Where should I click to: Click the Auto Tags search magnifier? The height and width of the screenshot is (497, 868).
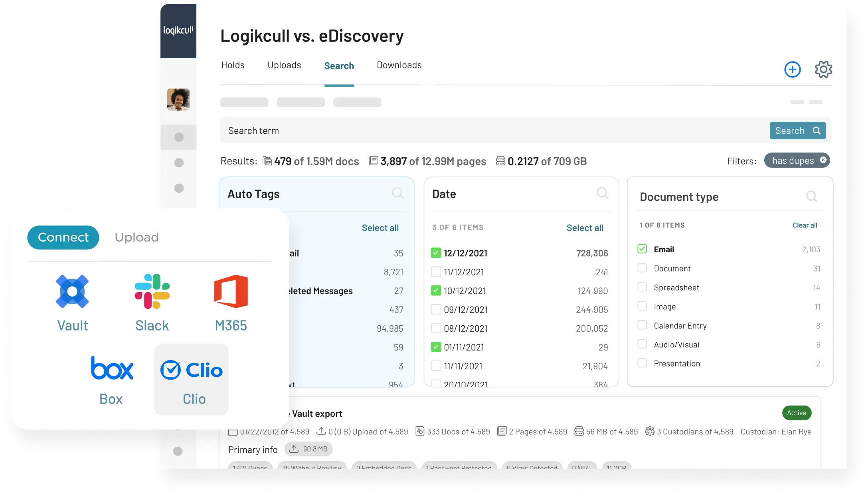pyautogui.click(x=397, y=193)
